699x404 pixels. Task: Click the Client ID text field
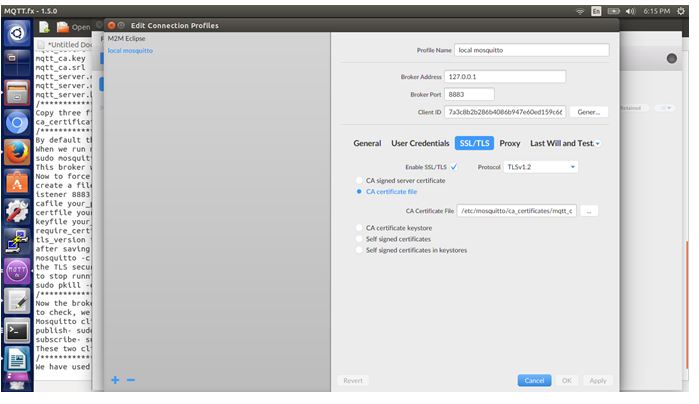click(505, 112)
